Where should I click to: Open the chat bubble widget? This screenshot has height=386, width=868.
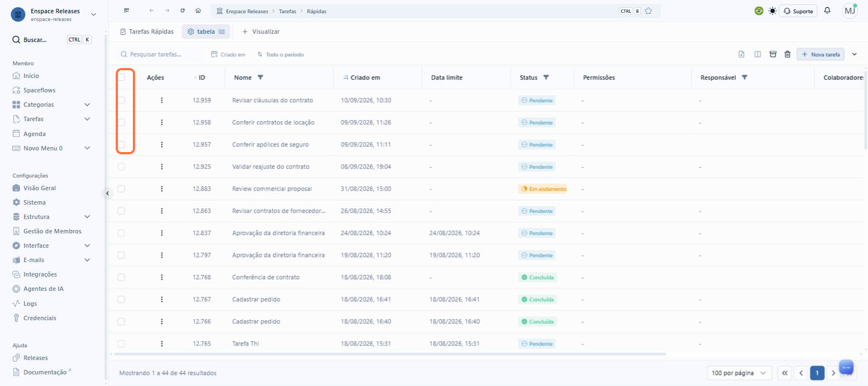tap(846, 367)
